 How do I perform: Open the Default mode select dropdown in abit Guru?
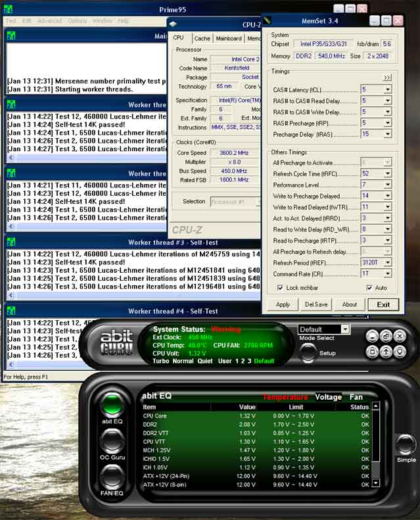[x=345, y=329]
